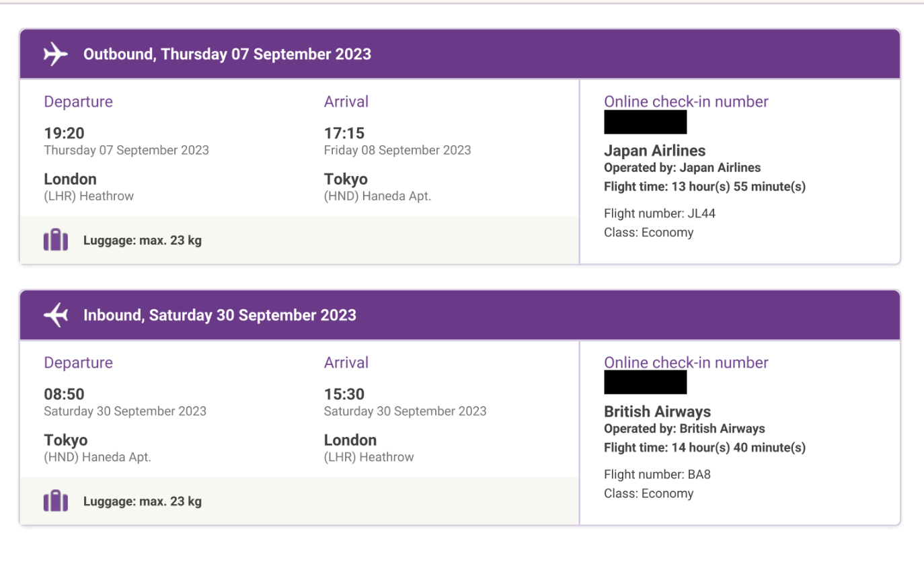Viewport: 924px width, 574px height.
Task: Open inbound Online check-in number link
Action: click(686, 362)
